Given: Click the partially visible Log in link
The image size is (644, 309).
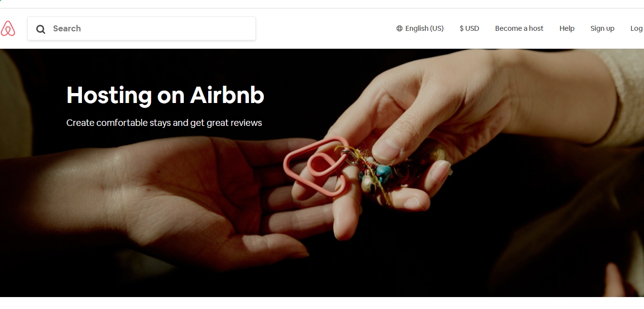Looking at the screenshot, I should pos(637,28).
